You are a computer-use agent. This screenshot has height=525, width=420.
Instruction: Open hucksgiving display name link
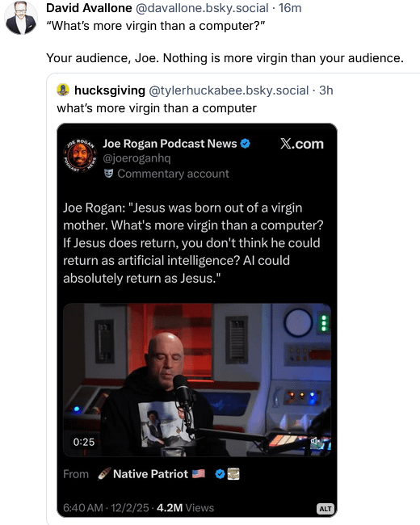tap(110, 90)
